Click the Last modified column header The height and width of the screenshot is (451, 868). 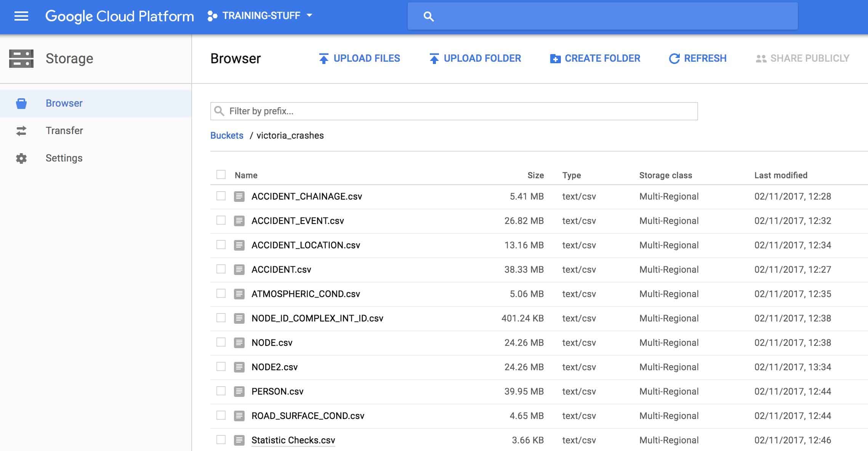coord(781,175)
